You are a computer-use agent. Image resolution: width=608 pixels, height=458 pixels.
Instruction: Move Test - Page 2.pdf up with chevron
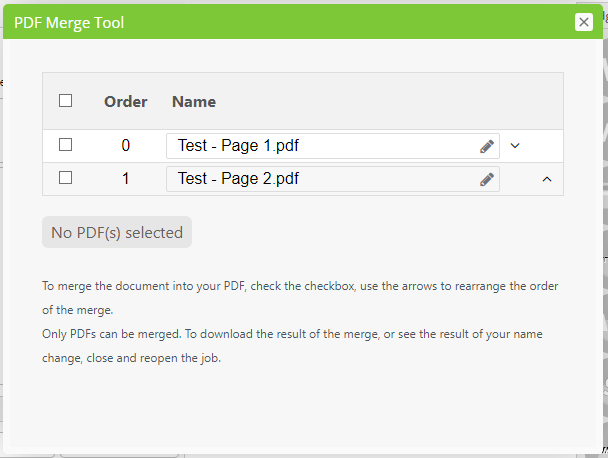(x=547, y=179)
